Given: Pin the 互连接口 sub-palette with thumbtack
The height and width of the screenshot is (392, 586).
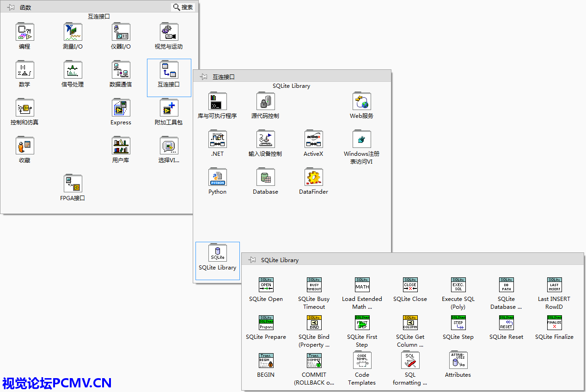Looking at the screenshot, I should [x=203, y=77].
